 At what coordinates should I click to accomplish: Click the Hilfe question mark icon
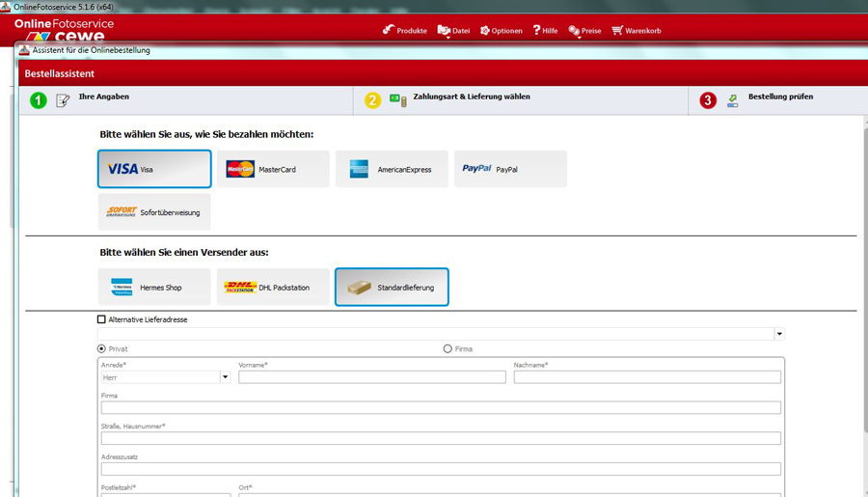pyautogui.click(x=536, y=30)
